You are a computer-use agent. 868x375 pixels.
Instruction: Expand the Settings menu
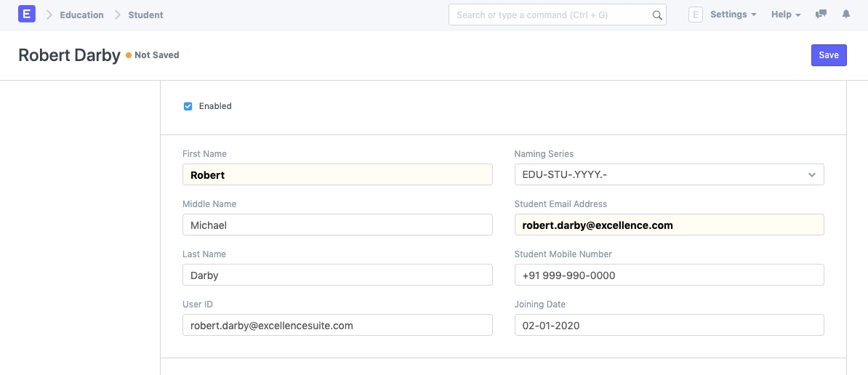pyautogui.click(x=733, y=15)
